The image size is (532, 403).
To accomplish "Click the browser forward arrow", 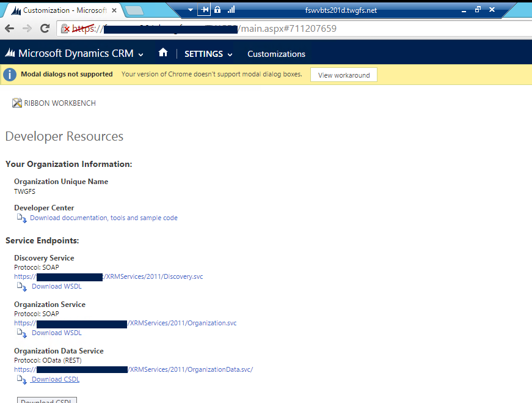I will click(27, 29).
